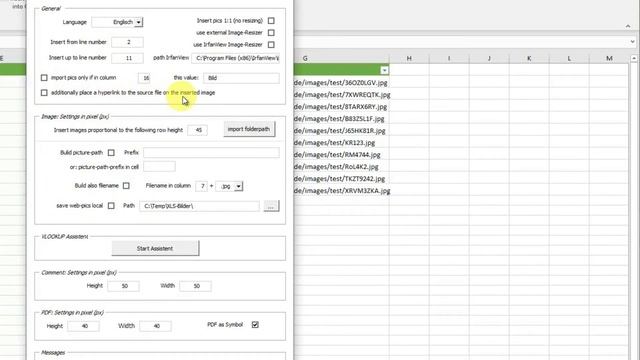Enable Insert pics 1:1 (no resizing)

pyautogui.click(x=271, y=20)
